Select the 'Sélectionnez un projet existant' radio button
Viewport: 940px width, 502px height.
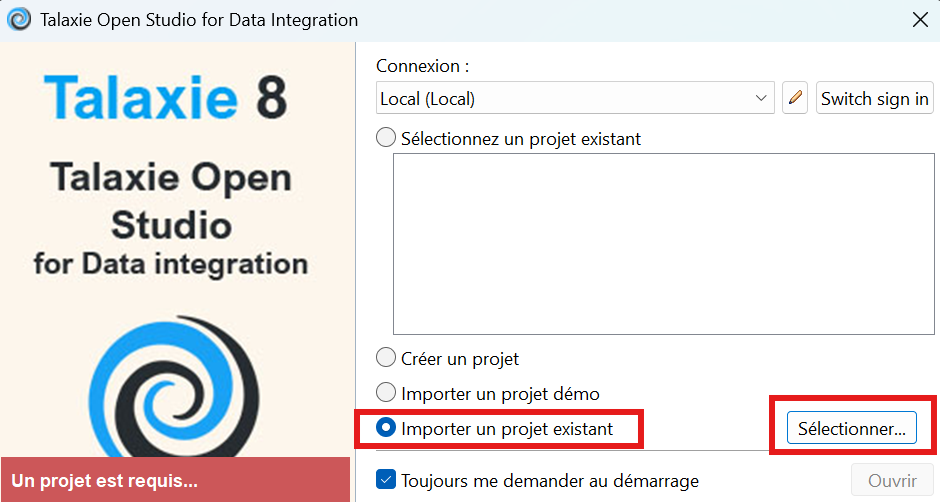pos(386,138)
